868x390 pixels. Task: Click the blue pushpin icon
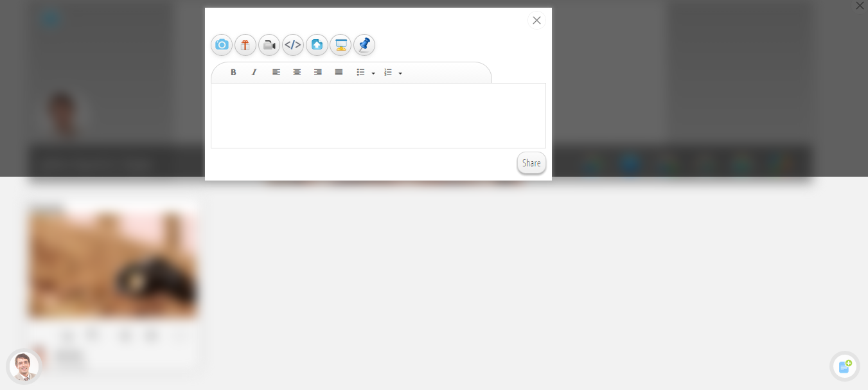[x=364, y=45]
